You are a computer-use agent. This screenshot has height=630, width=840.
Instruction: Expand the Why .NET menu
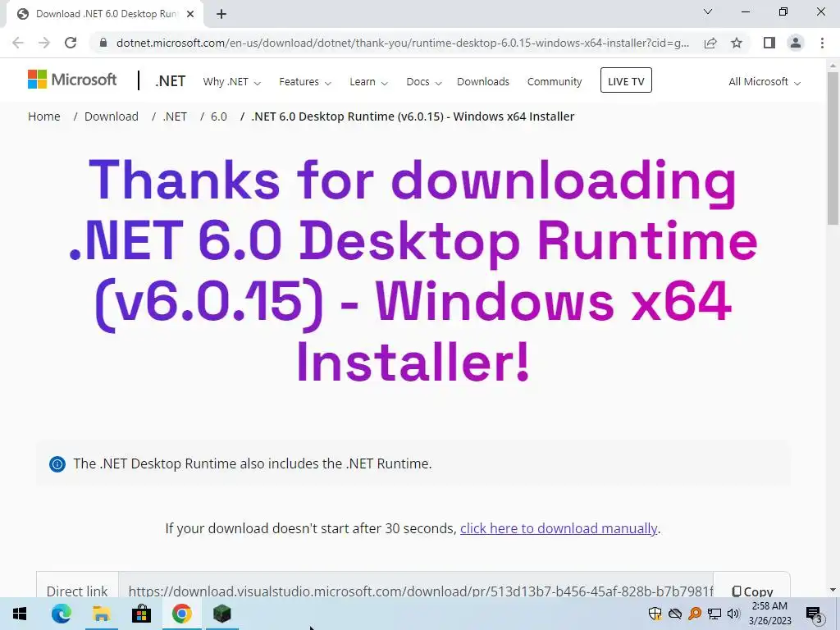[231, 82]
